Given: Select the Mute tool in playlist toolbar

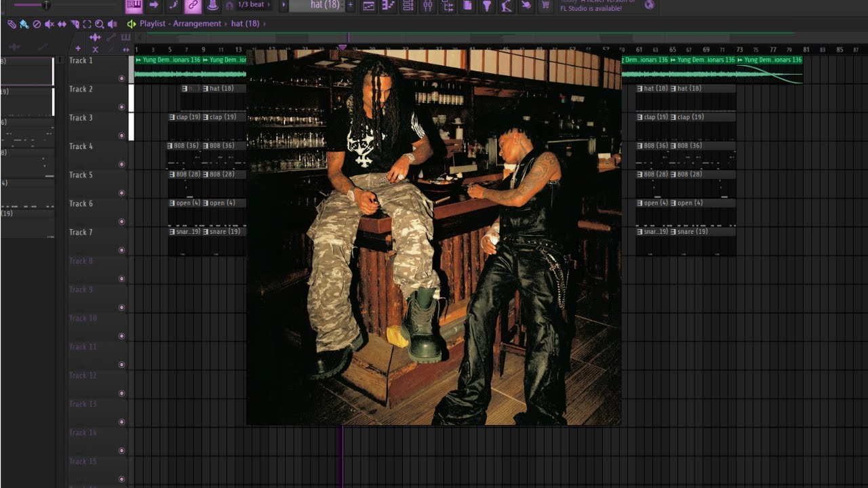Looking at the screenshot, I should tap(49, 24).
